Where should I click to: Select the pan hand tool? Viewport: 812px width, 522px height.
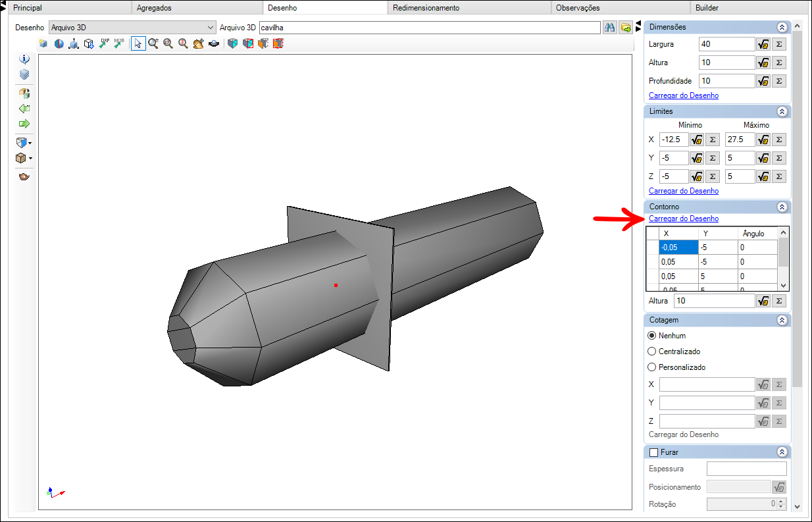(198, 43)
